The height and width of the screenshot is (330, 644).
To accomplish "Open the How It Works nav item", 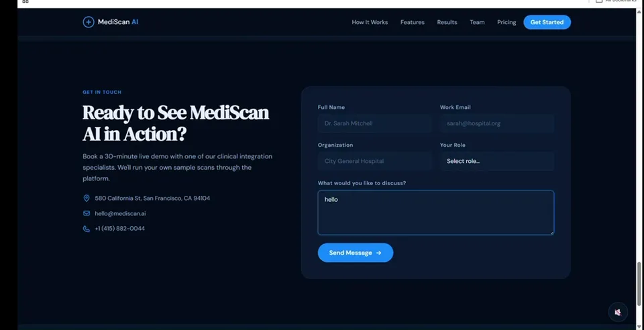I will coord(370,22).
